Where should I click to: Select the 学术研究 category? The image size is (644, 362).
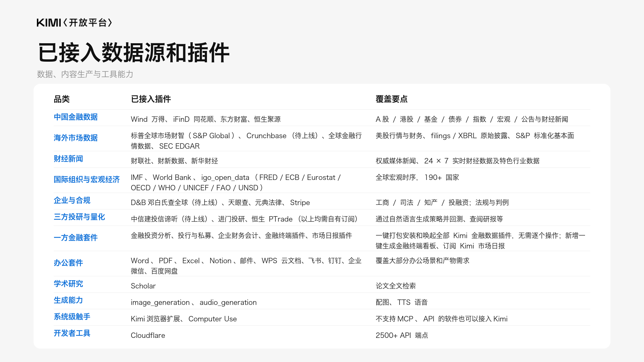[68, 284]
